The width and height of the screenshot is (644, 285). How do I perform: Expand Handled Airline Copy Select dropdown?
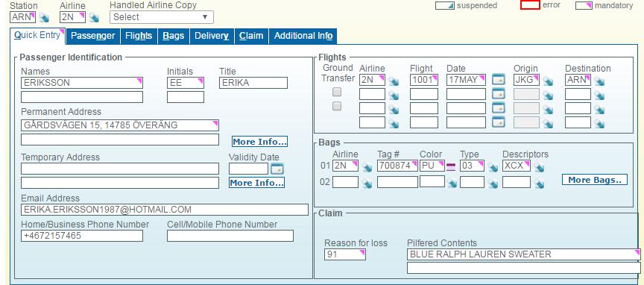[x=162, y=17]
